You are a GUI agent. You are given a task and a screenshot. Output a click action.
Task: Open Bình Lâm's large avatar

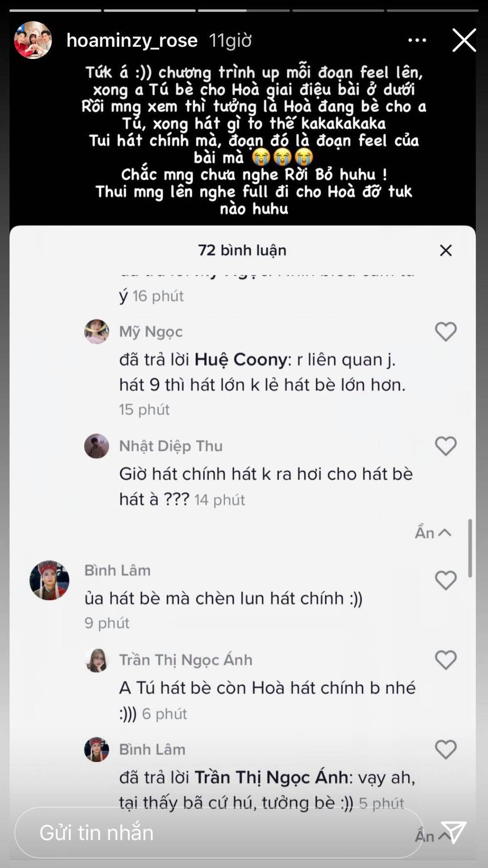[x=49, y=580]
